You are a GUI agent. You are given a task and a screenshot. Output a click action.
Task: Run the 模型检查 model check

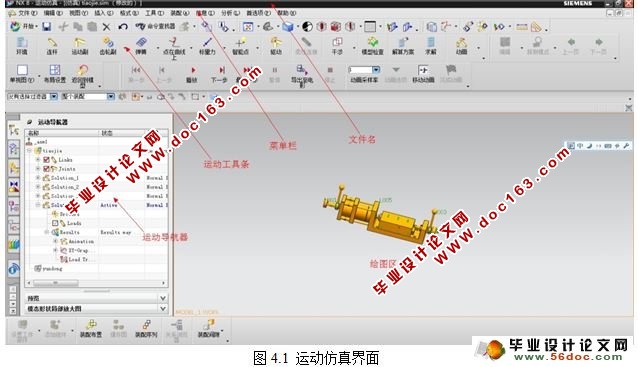tap(372, 46)
